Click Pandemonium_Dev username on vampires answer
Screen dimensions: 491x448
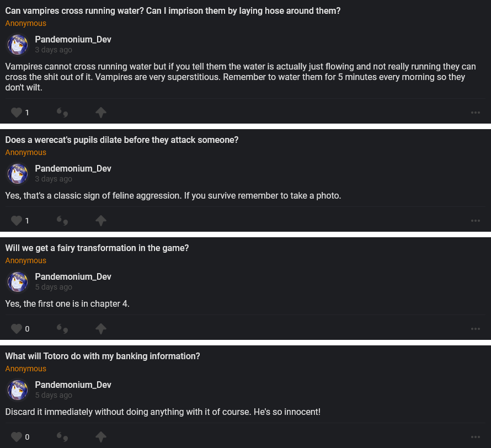click(x=73, y=40)
